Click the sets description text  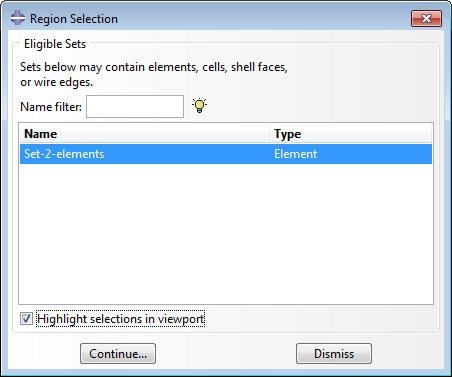coord(154,74)
